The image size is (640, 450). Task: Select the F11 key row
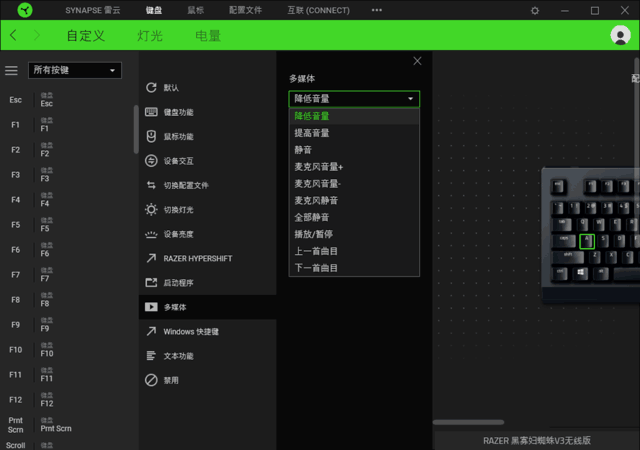click(67, 374)
